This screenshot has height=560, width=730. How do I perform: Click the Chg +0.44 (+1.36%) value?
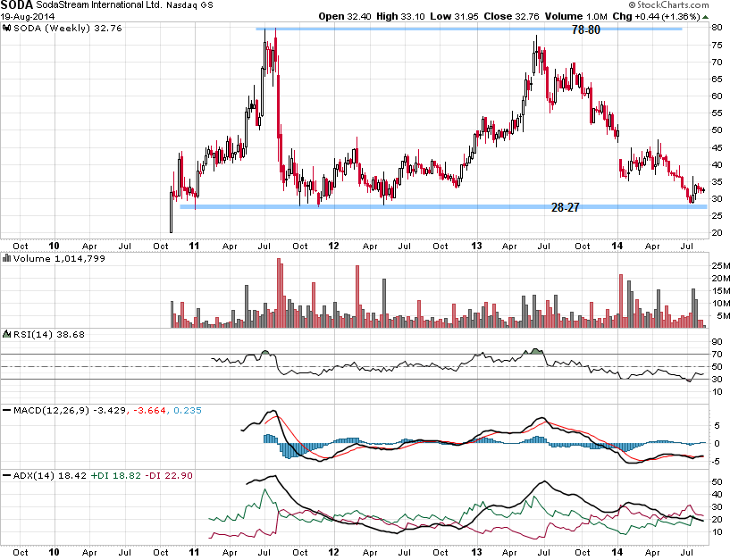(x=657, y=16)
